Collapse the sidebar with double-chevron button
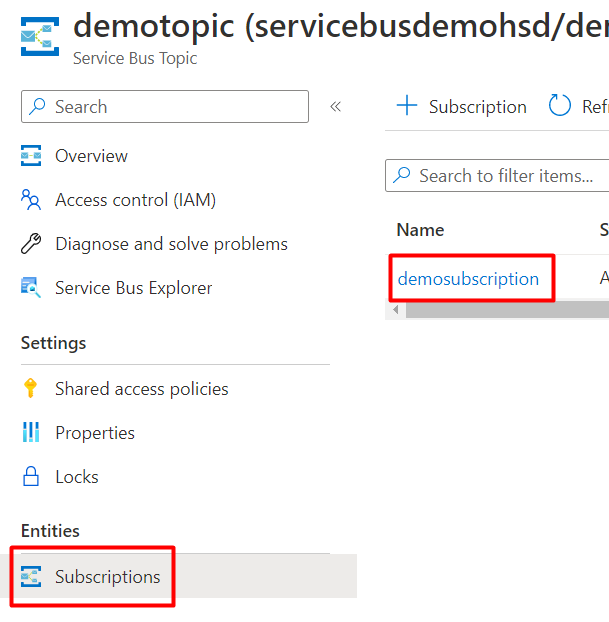 pos(335,106)
